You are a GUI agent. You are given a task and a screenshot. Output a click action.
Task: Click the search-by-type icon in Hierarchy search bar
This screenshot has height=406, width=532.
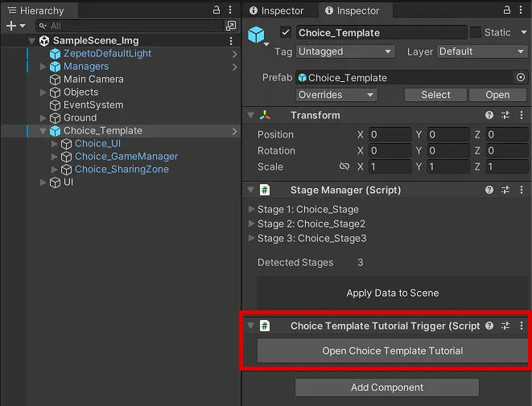click(231, 26)
